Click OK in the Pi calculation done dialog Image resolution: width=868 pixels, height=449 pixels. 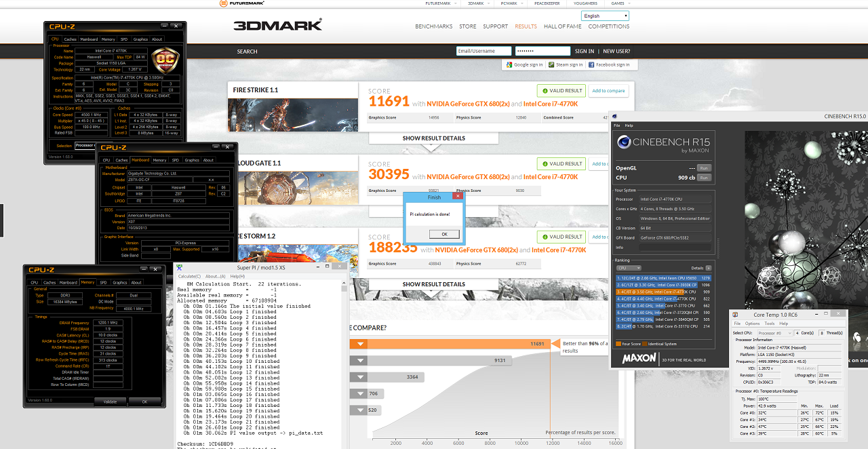pyautogui.click(x=444, y=234)
